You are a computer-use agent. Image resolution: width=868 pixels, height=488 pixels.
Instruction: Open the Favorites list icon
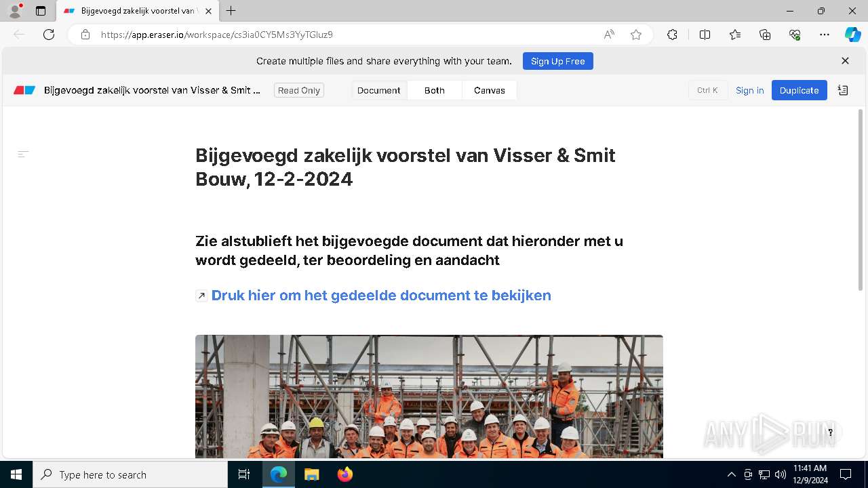pos(735,35)
